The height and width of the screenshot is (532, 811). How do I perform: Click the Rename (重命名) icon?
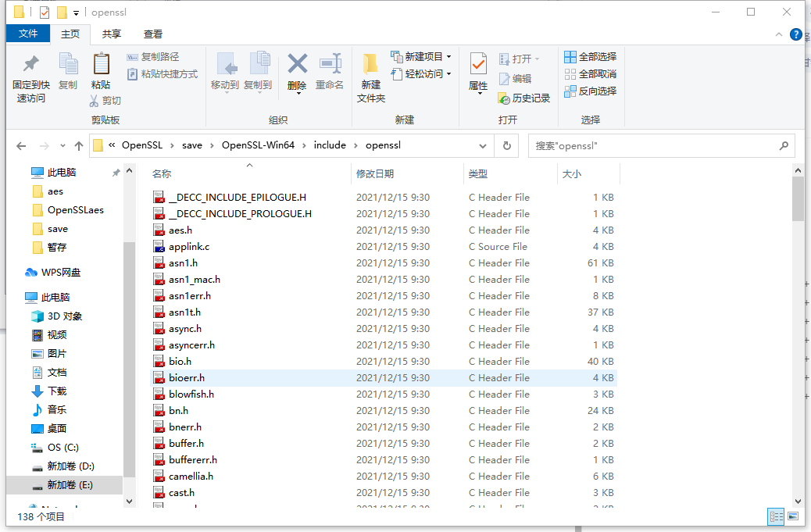click(330, 63)
